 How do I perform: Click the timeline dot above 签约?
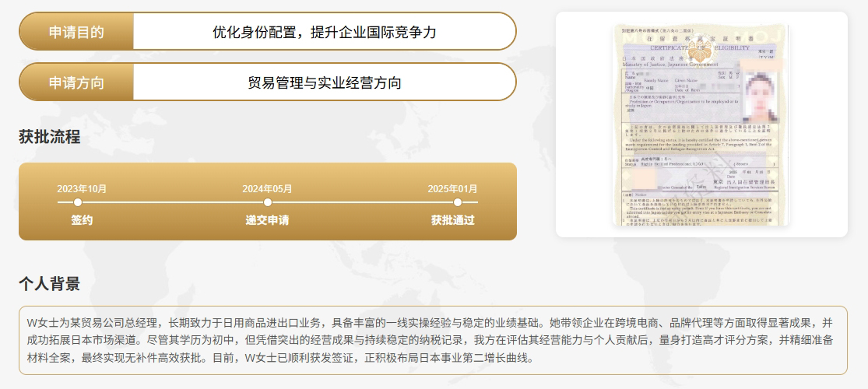(78, 202)
